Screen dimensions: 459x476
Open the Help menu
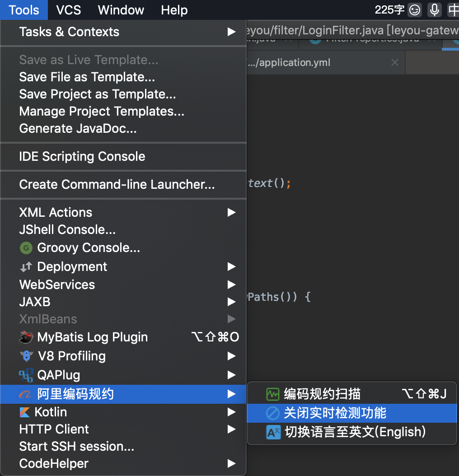pos(174,10)
